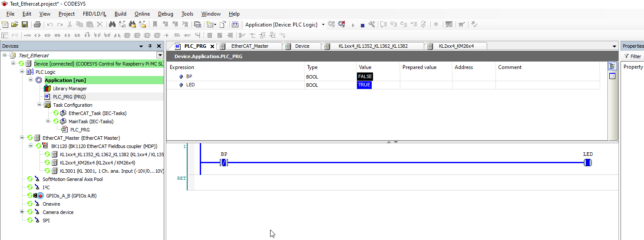Open the Online menu
The image size is (644, 240).
(142, 14)
